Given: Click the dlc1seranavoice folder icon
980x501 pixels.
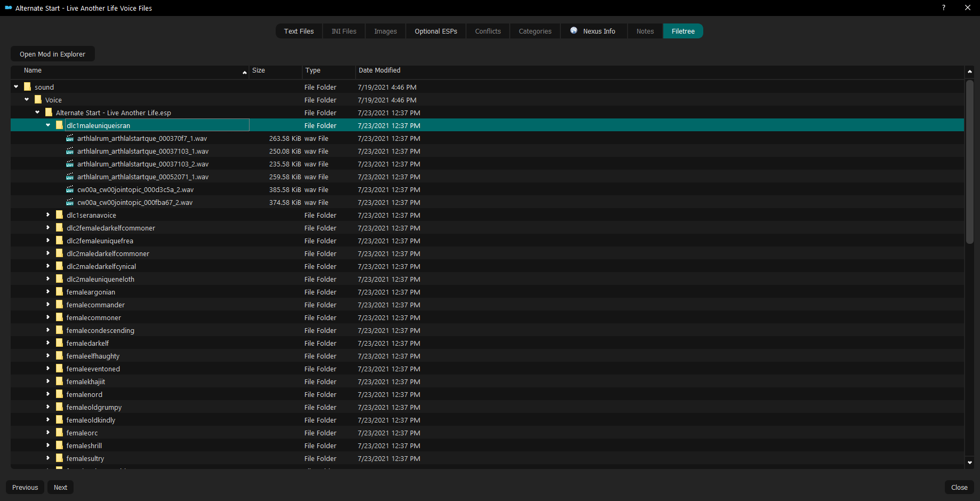Looking at the screenshot, I should (x=59, y=215).
